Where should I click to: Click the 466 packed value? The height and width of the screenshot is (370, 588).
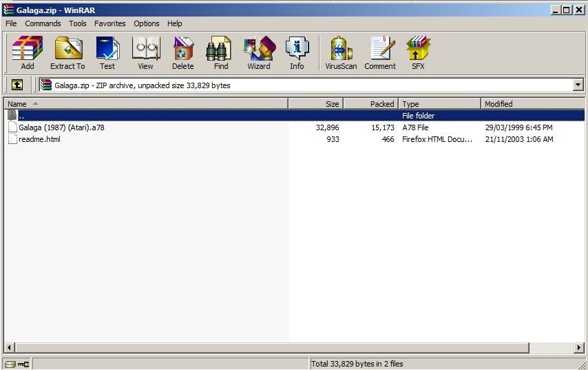(x=388, y=139)
